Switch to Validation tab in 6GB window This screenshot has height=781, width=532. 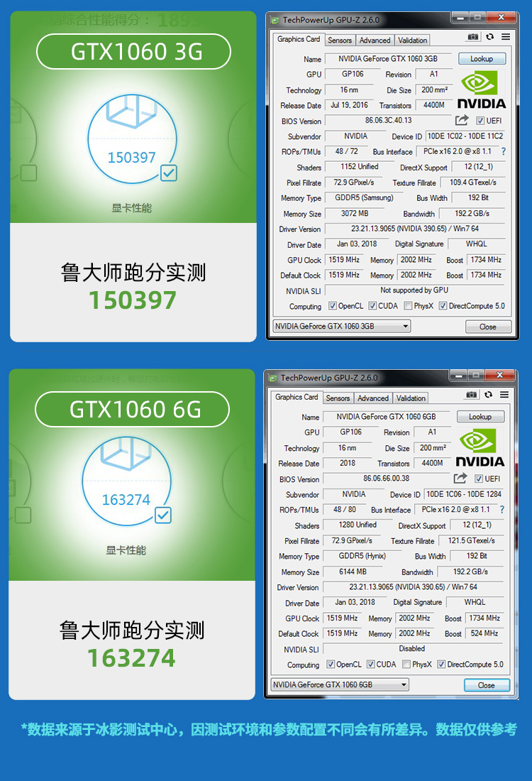tap(411, 398)
